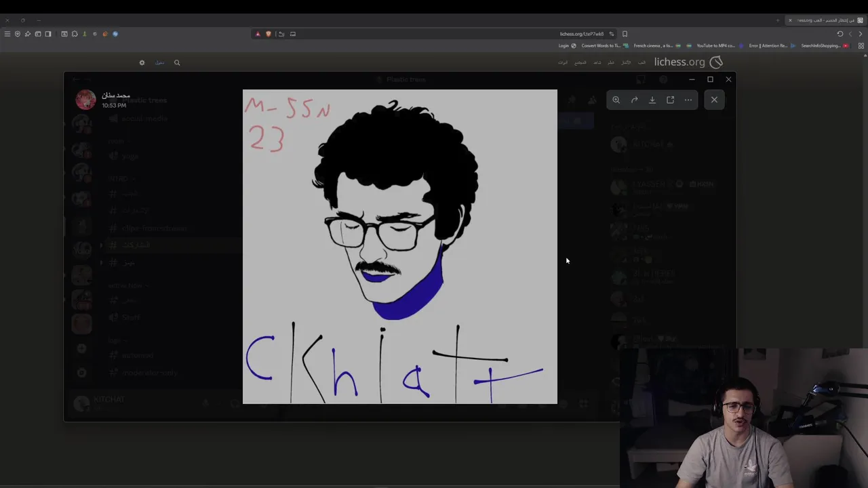Maximize the Discord window
Image resolution: width=868 pixels, height=488 pixels.
tap(710, 79)
